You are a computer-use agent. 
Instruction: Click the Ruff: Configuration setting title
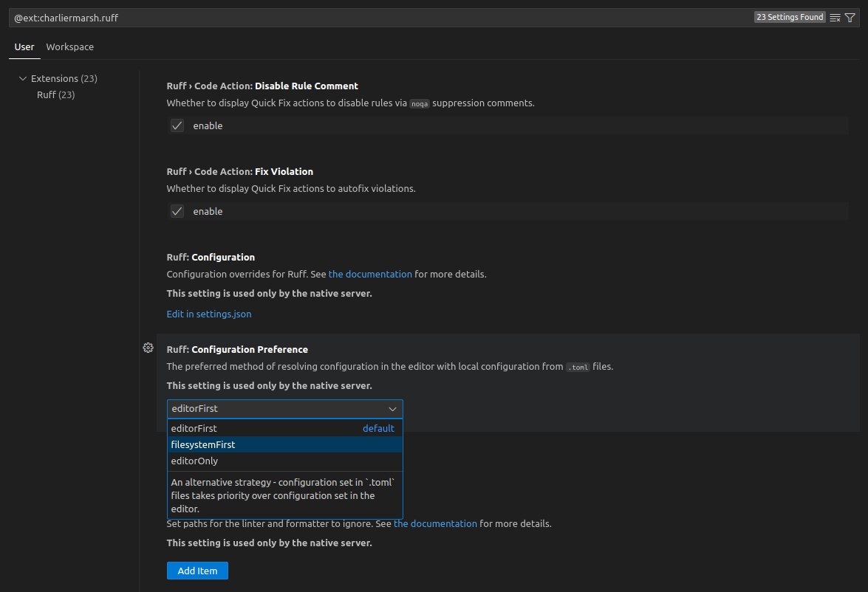[x=211, y=258]
